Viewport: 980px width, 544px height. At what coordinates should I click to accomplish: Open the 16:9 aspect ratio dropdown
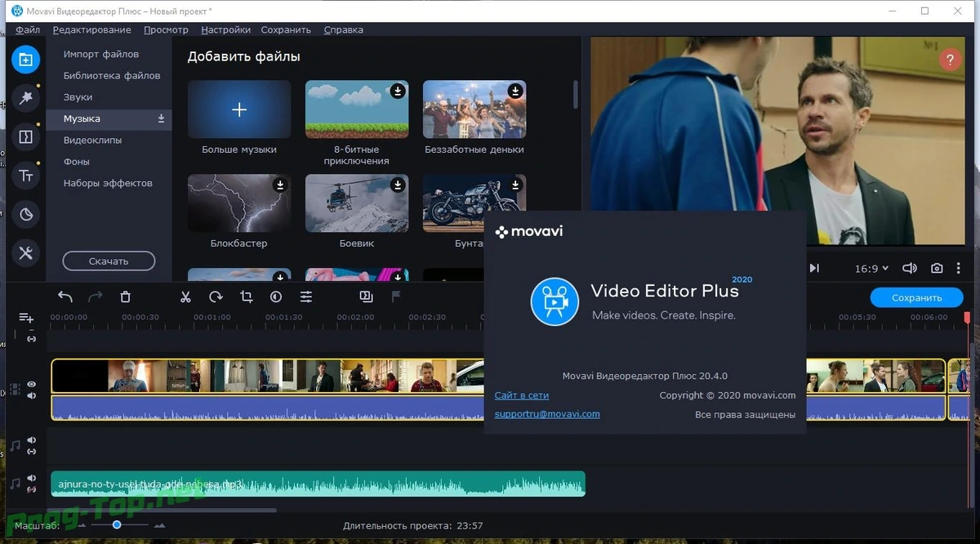(871, 268)
